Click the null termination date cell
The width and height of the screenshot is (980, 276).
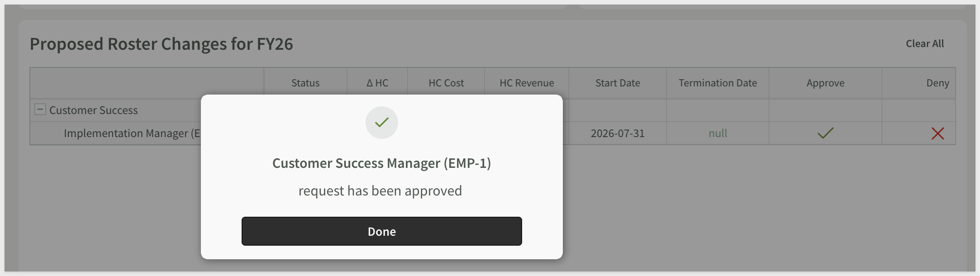(x=718, y=133)
